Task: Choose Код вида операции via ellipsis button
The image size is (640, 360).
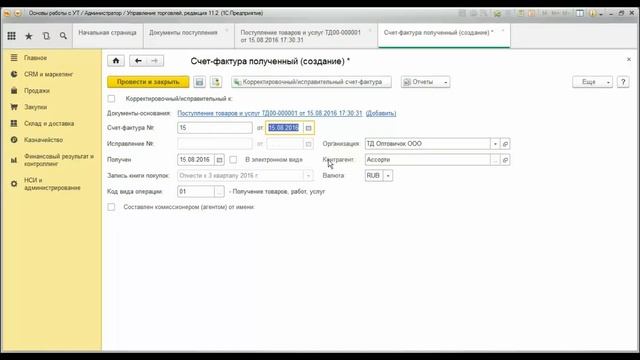Action: click(x=219, y=191)
